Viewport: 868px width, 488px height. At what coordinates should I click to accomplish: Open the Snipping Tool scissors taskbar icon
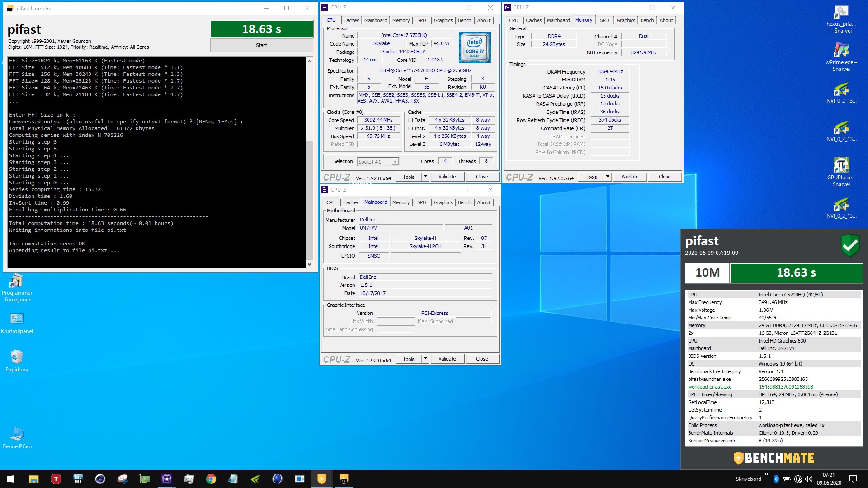[122, 479]
